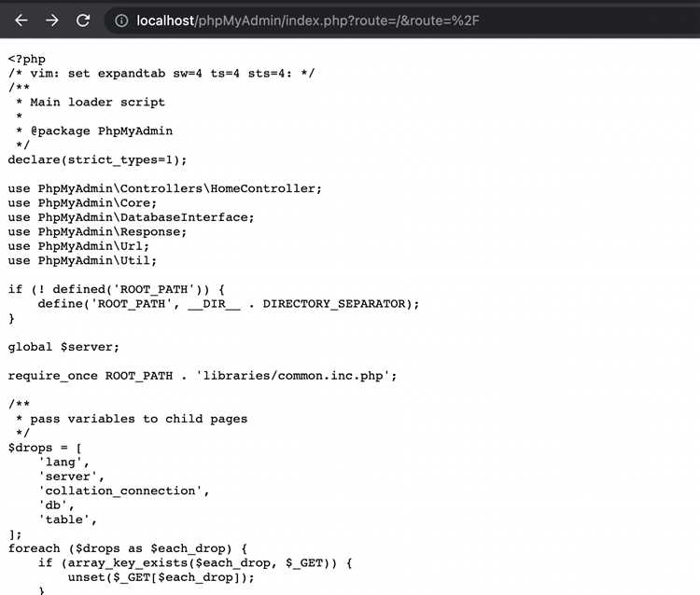
Task: Click 'use PhpMyAdmin\Core;' line
Action: tap(82, 203)
